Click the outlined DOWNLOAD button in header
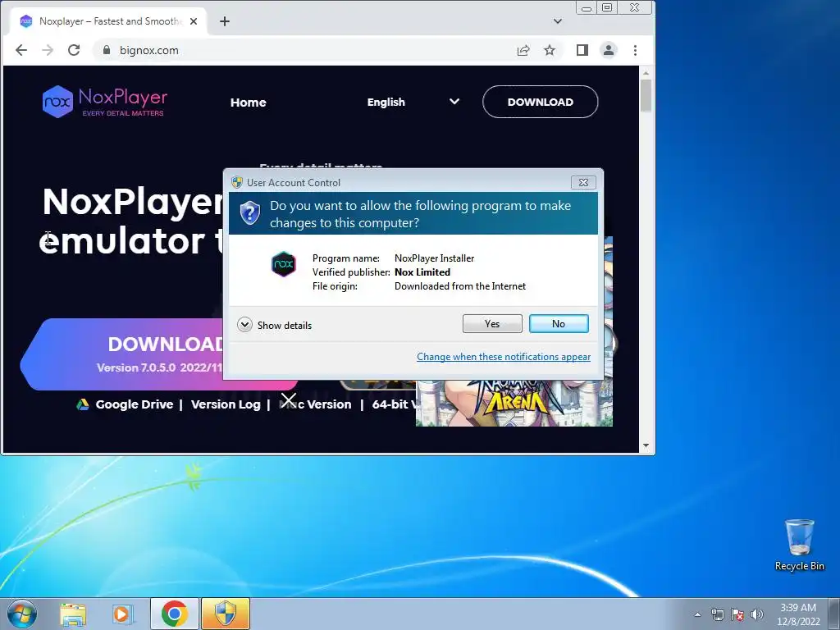Viewport: 840px width, 630px height. click(540, 102)
